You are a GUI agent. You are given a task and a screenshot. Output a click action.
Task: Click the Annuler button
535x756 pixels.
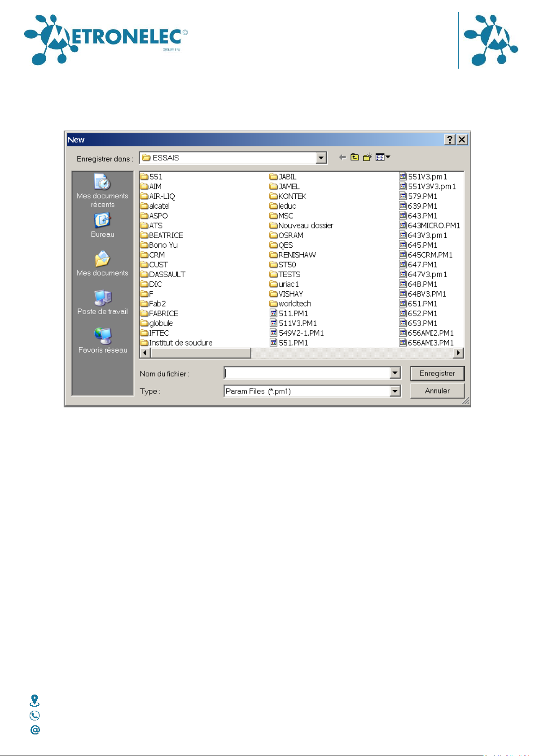[x=437, y=391]
